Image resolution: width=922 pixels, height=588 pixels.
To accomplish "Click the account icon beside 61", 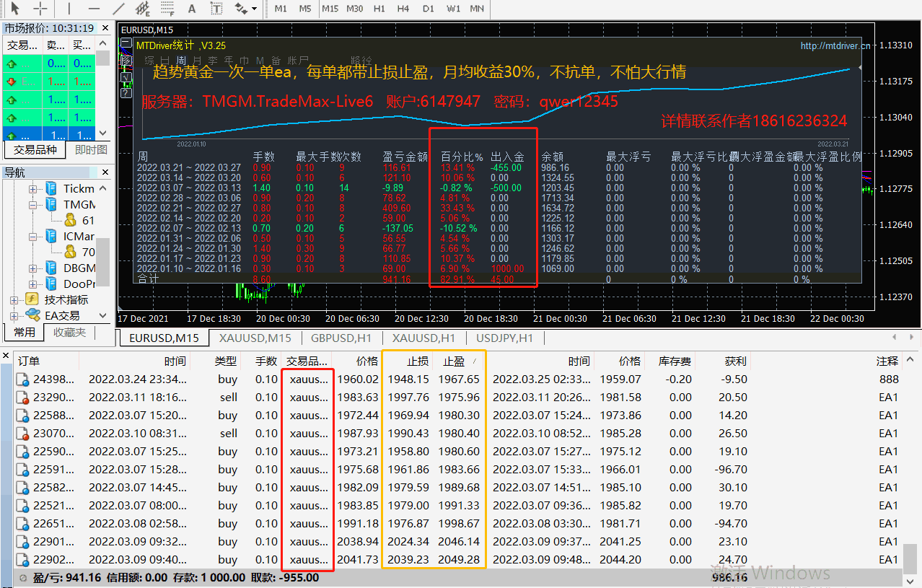I will tap(70, 220).
